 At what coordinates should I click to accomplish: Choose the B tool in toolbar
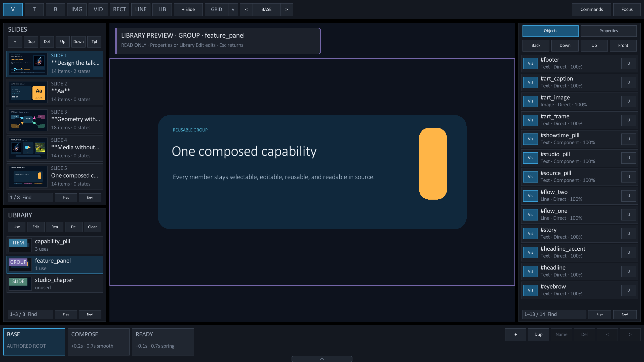tap(56, 10)
